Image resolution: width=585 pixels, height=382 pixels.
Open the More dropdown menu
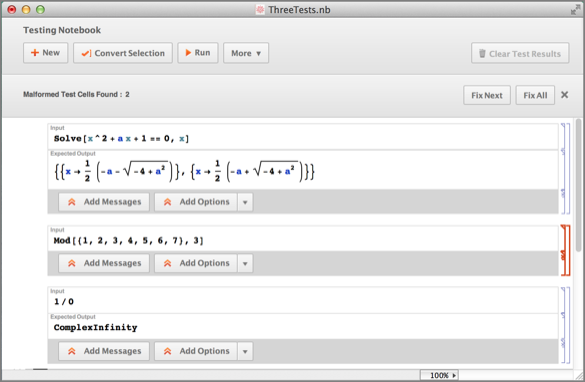coord(246,53)
